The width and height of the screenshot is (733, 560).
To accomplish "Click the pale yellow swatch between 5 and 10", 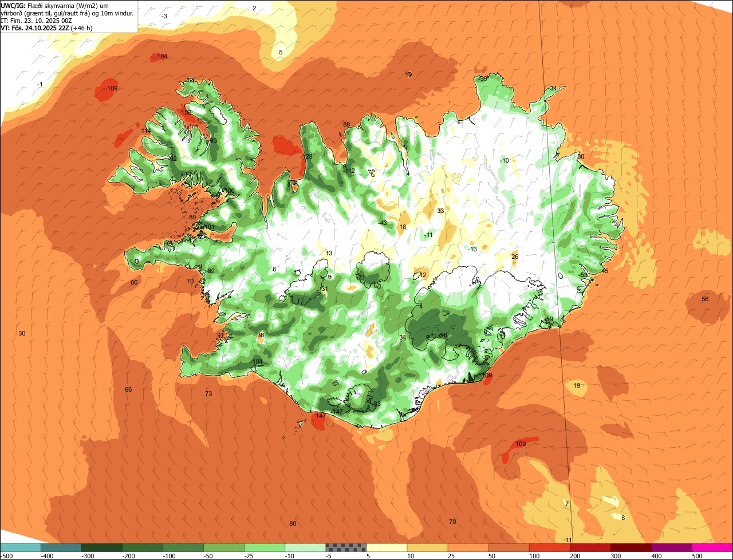I will pyautogui.click(x=387, y=547).
